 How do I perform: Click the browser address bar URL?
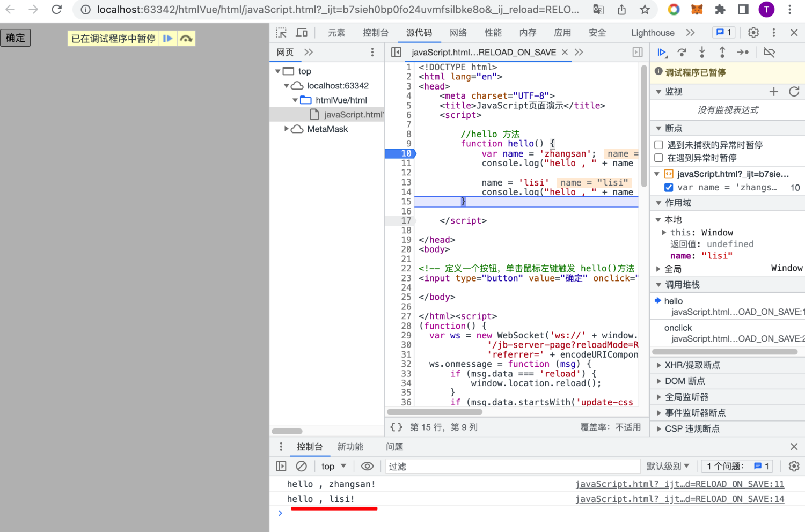pos(338,9)
